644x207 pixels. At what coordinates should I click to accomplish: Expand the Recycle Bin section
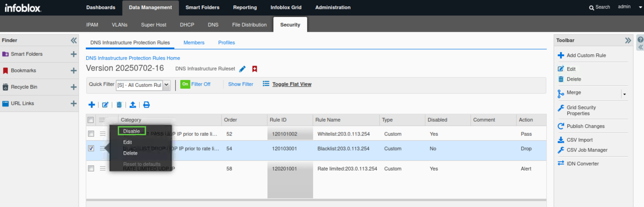pos(73,87)
